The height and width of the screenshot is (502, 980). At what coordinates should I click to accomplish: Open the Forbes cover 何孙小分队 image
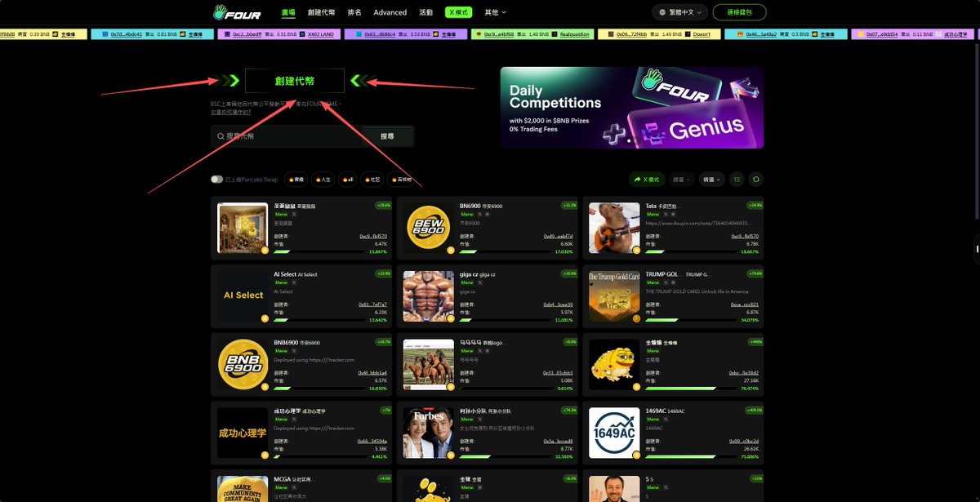(x=429, y=433)
